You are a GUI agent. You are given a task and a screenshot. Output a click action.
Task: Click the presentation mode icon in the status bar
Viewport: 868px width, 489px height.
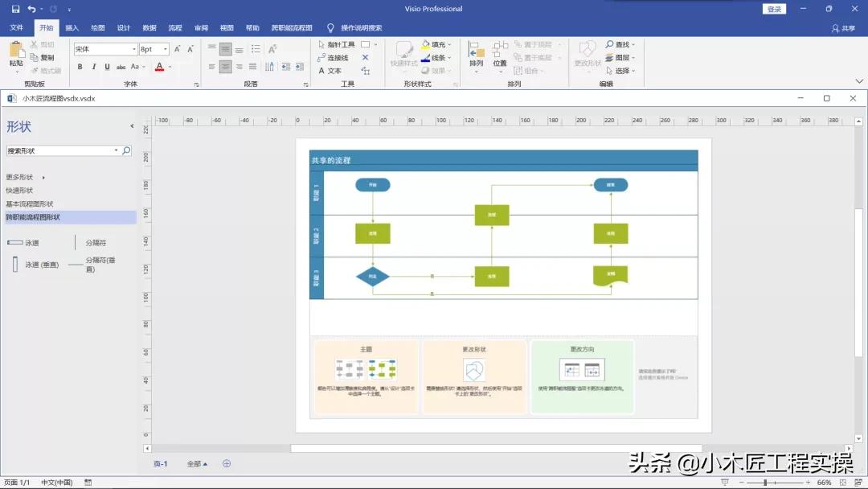(725, 483)
